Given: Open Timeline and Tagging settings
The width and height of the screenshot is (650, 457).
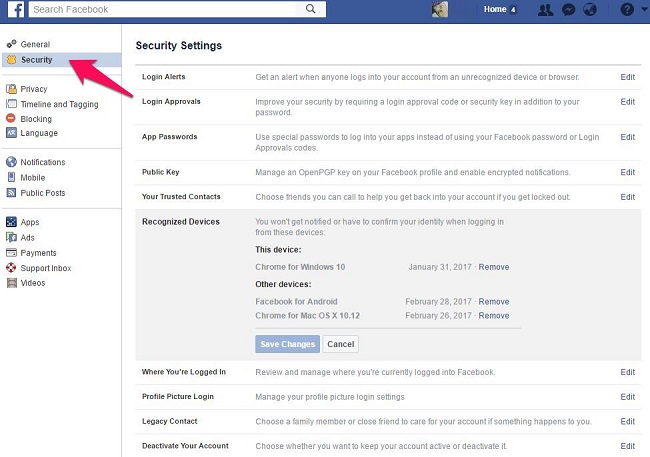Looking at the screenshot, I should pos(60,104).
